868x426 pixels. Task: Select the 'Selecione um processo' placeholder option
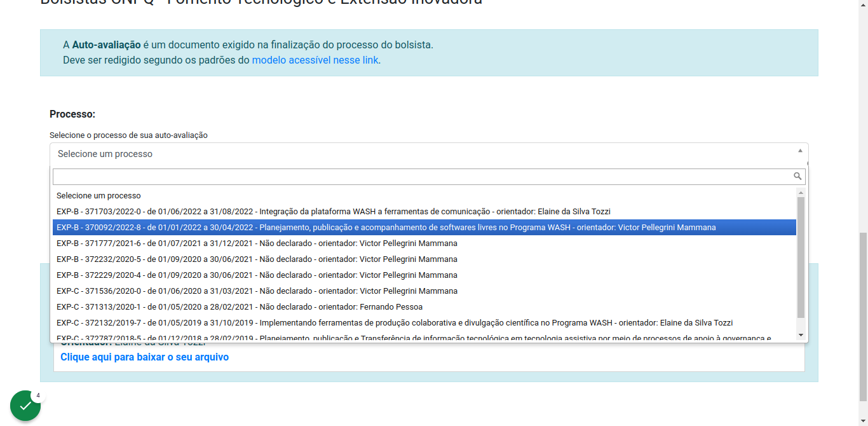(x=424, y=195)
